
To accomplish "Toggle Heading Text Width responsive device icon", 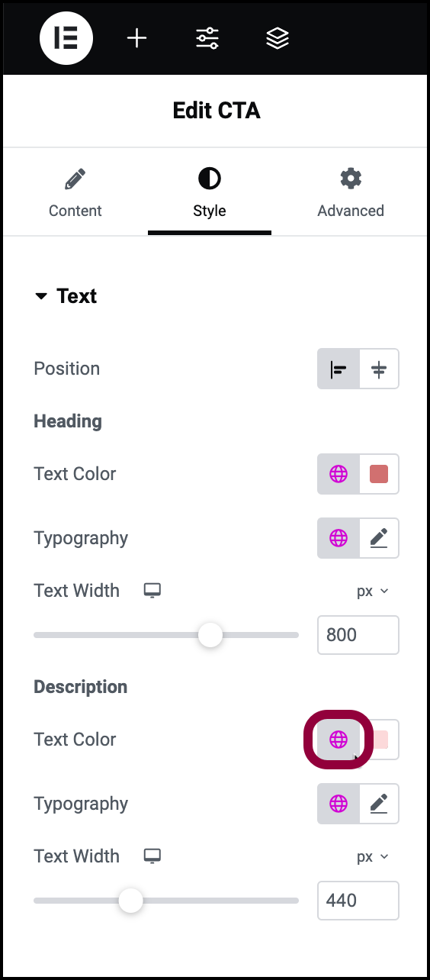I will pos(152,591).
